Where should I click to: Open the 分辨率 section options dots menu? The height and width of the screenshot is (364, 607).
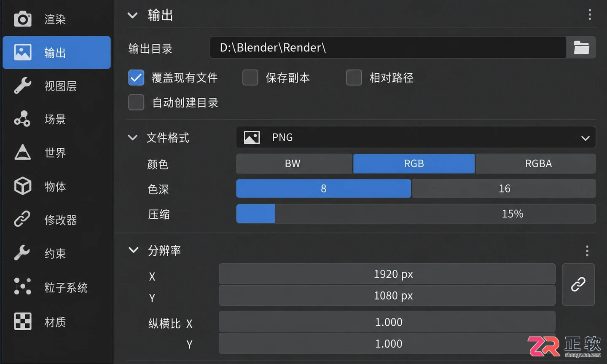[587, 251]
